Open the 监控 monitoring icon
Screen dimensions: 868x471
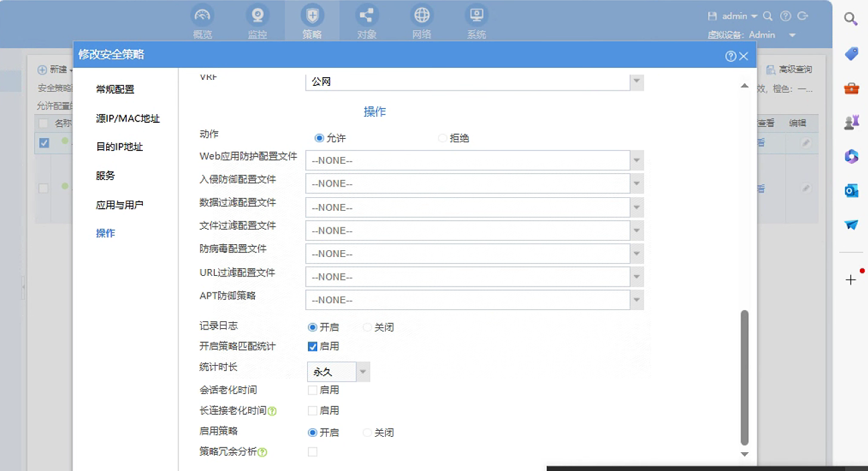pos(257,15)
